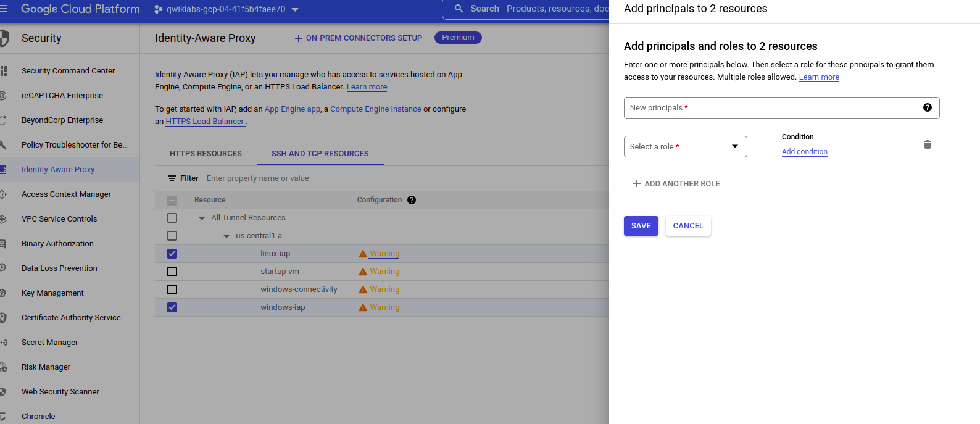980x424 pixels.
Task: Click the Add condition link
Action: (805, 152)
